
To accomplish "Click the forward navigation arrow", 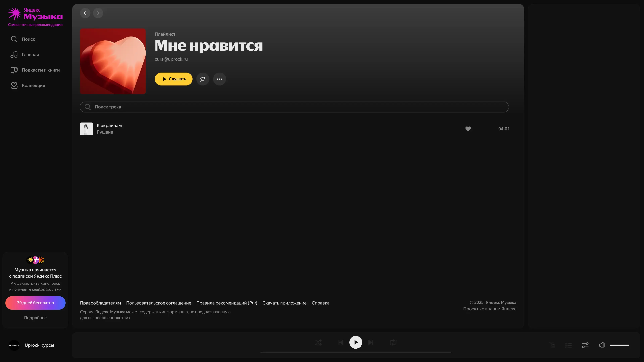I will tap(98, 13).
